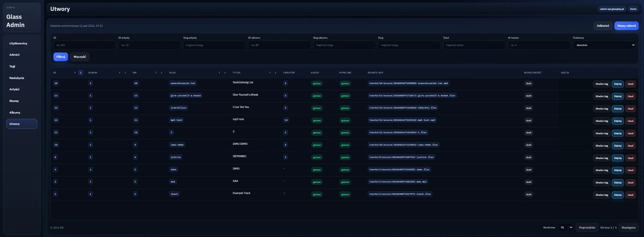Viewport: 644px width, 237px height.
Task: Sort NR column descending arrow
Action: tap(161, 73)
